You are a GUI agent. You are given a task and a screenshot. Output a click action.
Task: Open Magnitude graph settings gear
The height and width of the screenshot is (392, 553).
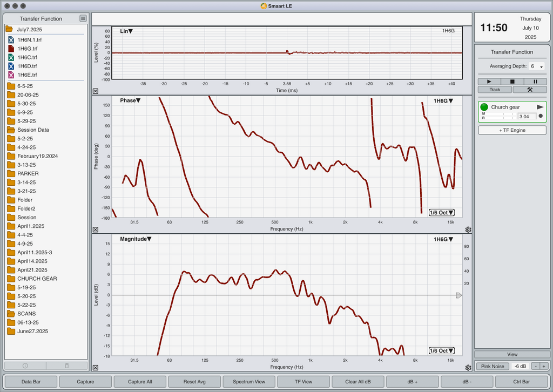468,368
